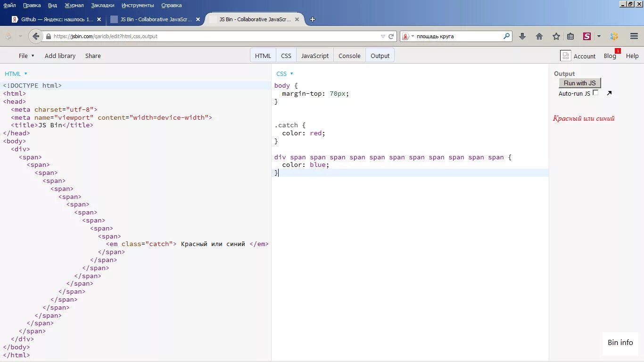Click the Share button

(93, 56)
